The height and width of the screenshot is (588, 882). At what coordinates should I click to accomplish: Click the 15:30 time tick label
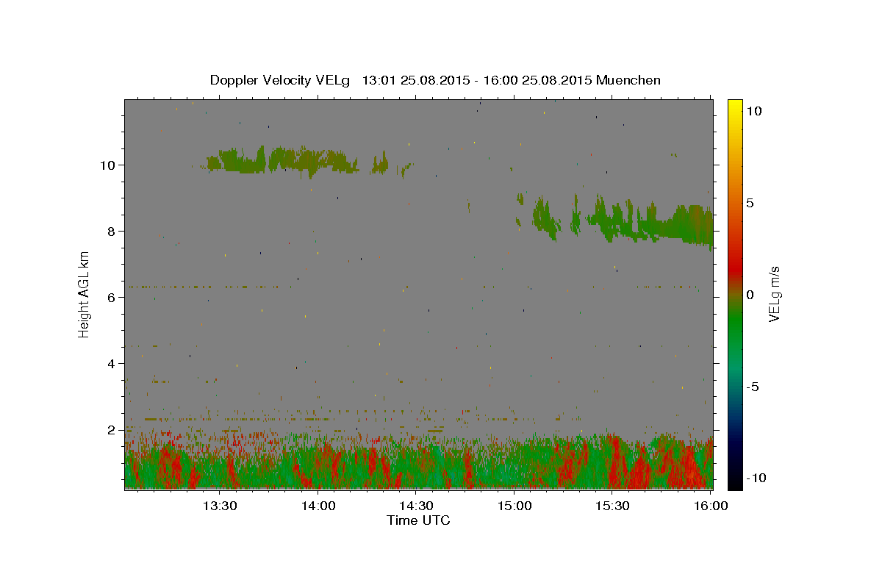pos(613,506)
